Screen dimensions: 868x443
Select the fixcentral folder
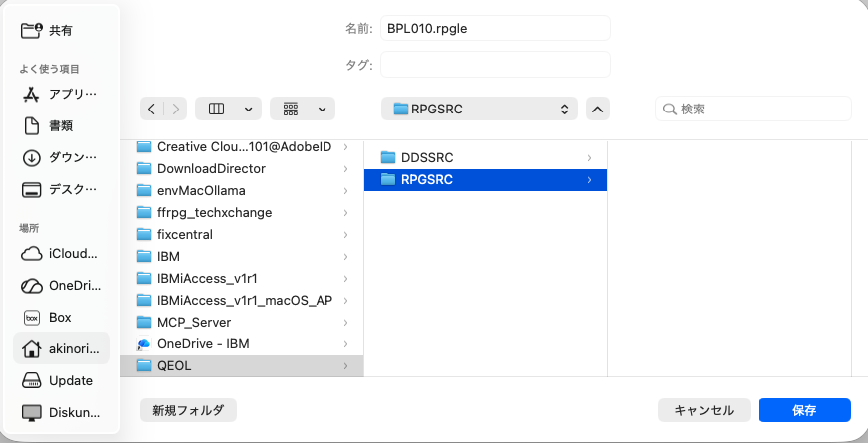(242, 234)
